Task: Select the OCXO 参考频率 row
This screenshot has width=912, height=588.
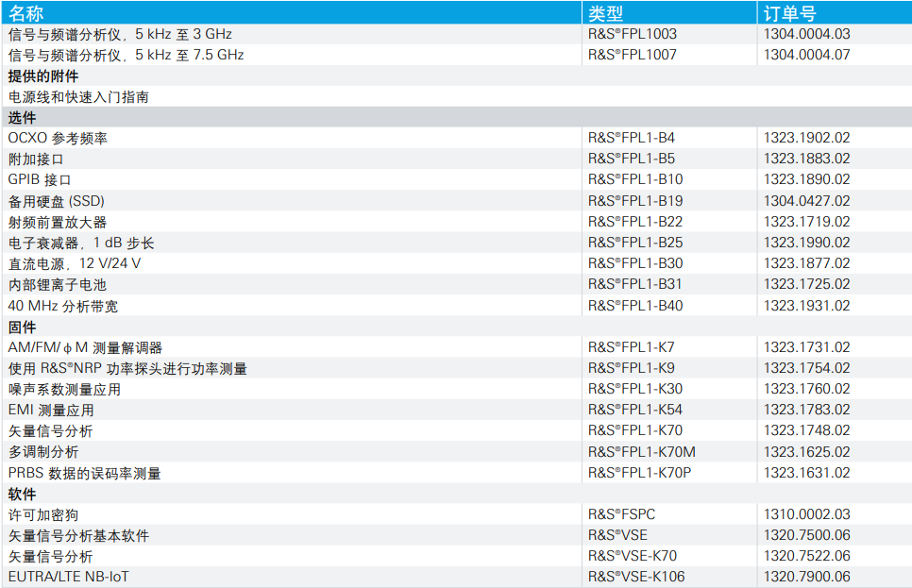Action: click(x=58, y=139)
